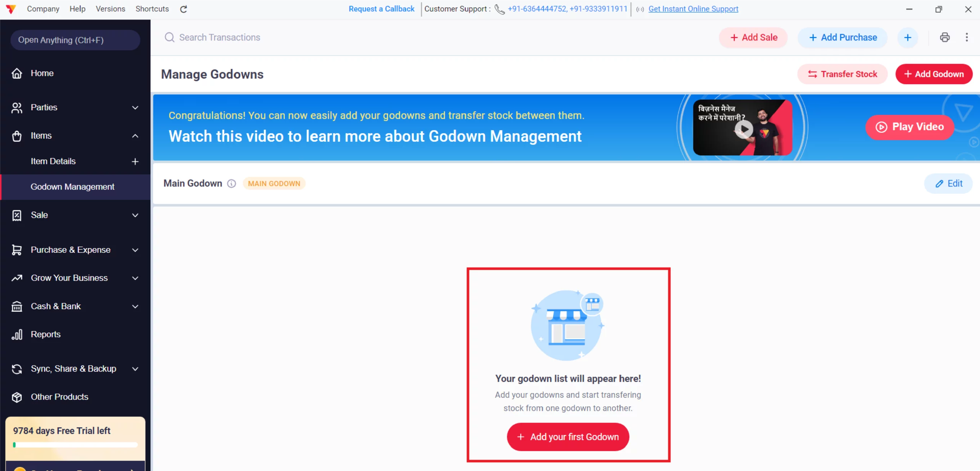980x471 pixels.
Task: Click the printer icon in top toolbar
Action: 944,37
